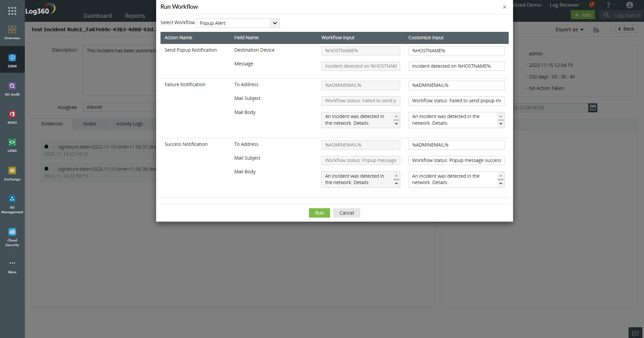Click the incident settings icon beside Export as
This screenshot has height=338, width=644.
click(596, 30)
